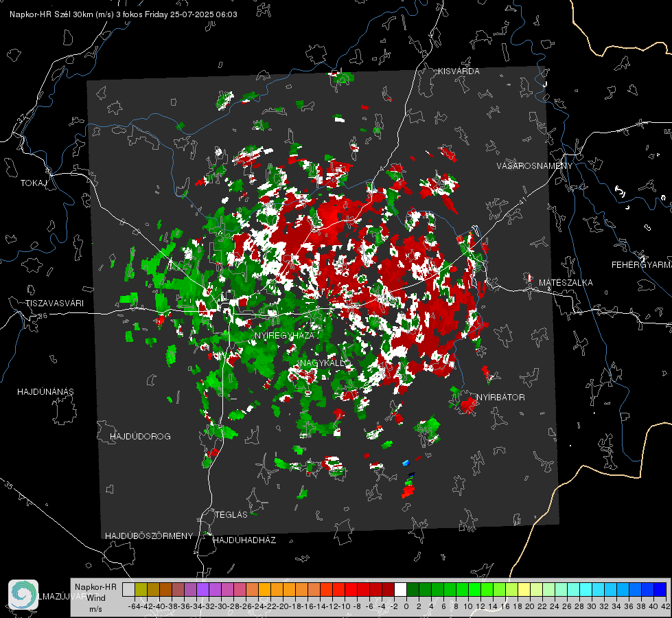Viewport: 672px width, 618px height.
Task: Select the KISVARDA town label
Action: (x=459, y=71)
